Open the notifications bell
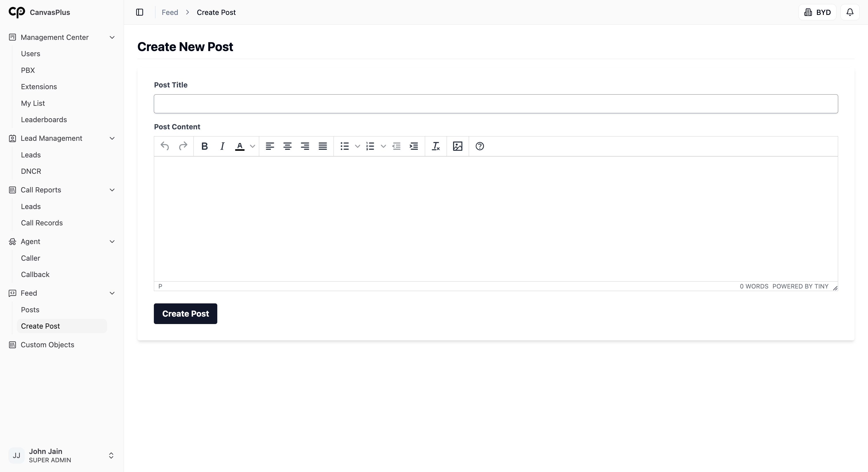Screen dimensions: 868x472 (850, 12)
